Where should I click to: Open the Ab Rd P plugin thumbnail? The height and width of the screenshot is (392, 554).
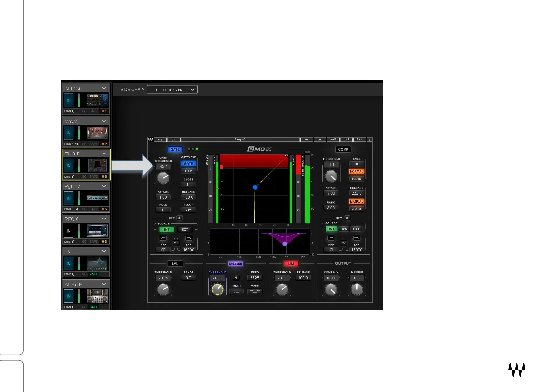pyautogui.click(x=97, y=296)
